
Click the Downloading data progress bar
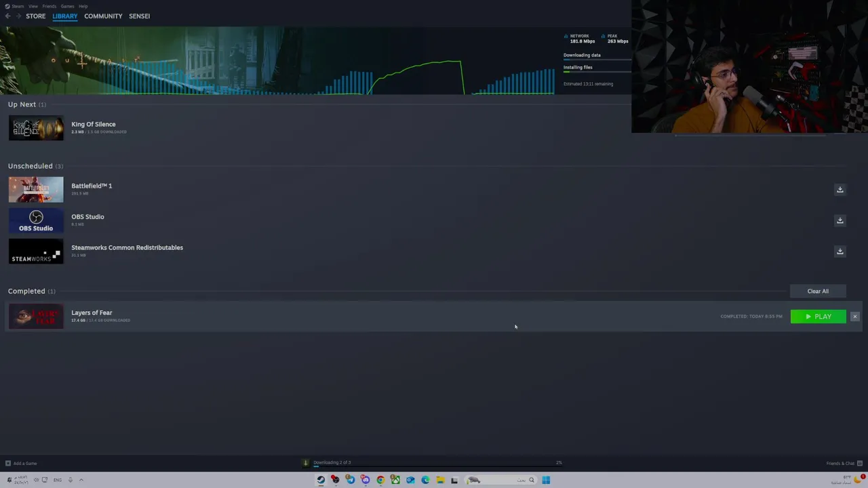(x=597, y=60)
